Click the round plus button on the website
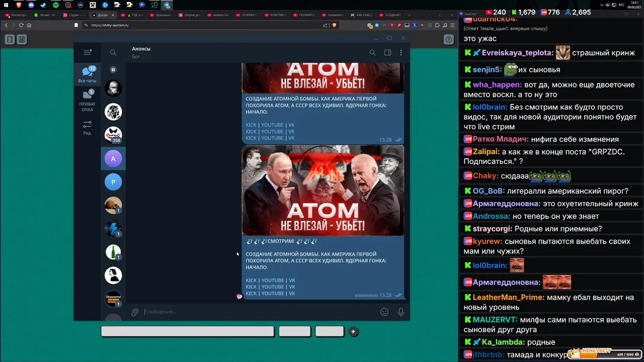This screenshot has width=644, height=362. click(x=353, y=331)
